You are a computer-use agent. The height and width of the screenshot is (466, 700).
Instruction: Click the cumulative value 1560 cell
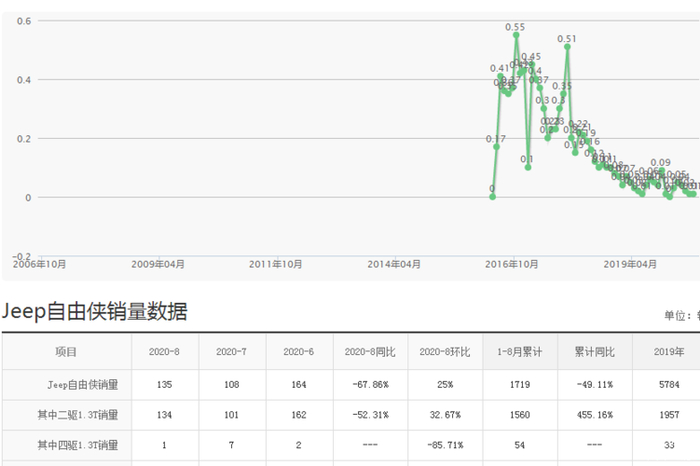click(x=520, y=415)
